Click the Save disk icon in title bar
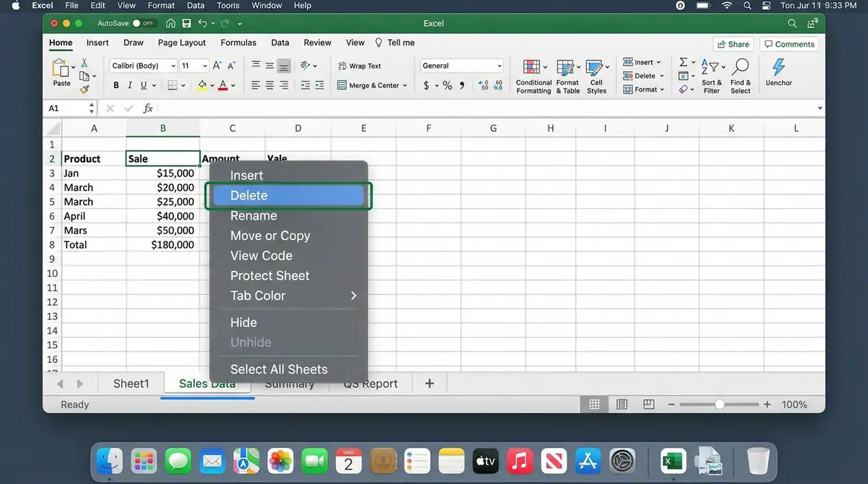The height and width of the screenshot is (484, 868). click(187, 24)
